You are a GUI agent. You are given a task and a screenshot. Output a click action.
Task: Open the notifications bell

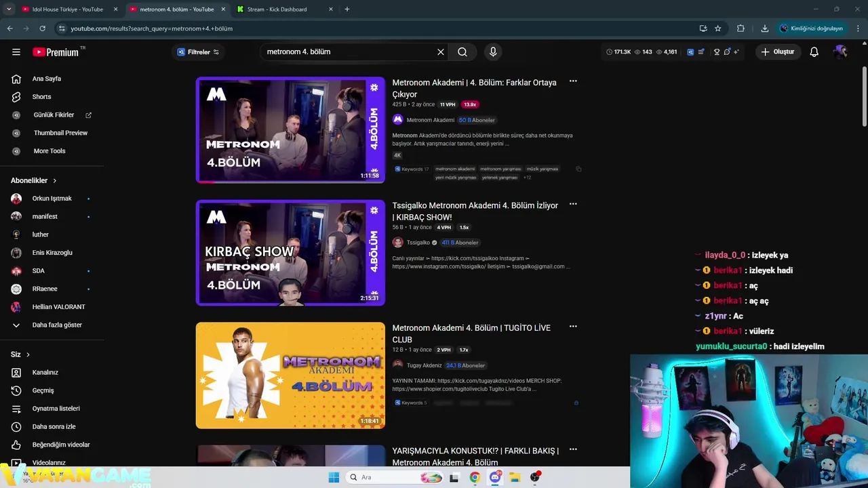coord(814,52)
